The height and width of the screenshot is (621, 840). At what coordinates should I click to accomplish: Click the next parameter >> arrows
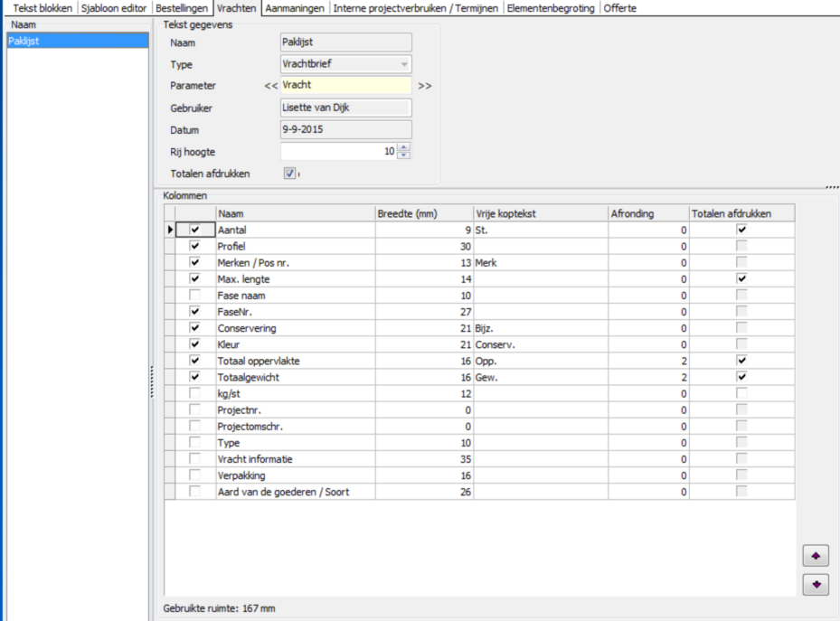click(x=425, y=86)
